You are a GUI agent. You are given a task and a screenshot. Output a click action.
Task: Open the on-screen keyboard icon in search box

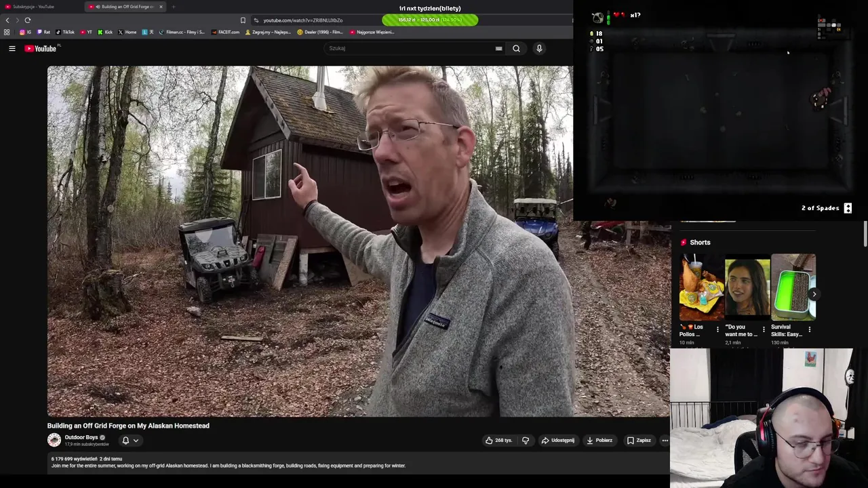click(498, 48)
